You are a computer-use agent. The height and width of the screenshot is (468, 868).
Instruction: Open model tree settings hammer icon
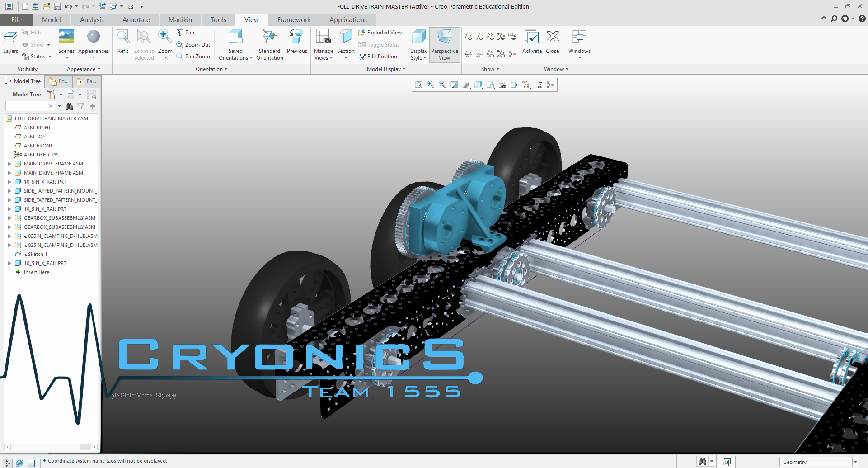click(x=51, y=95)
